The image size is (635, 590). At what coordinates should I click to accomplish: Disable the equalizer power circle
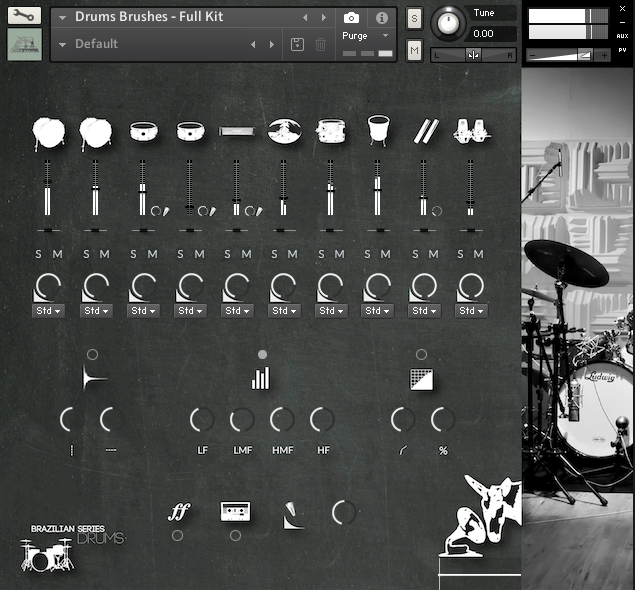[262, 354]
